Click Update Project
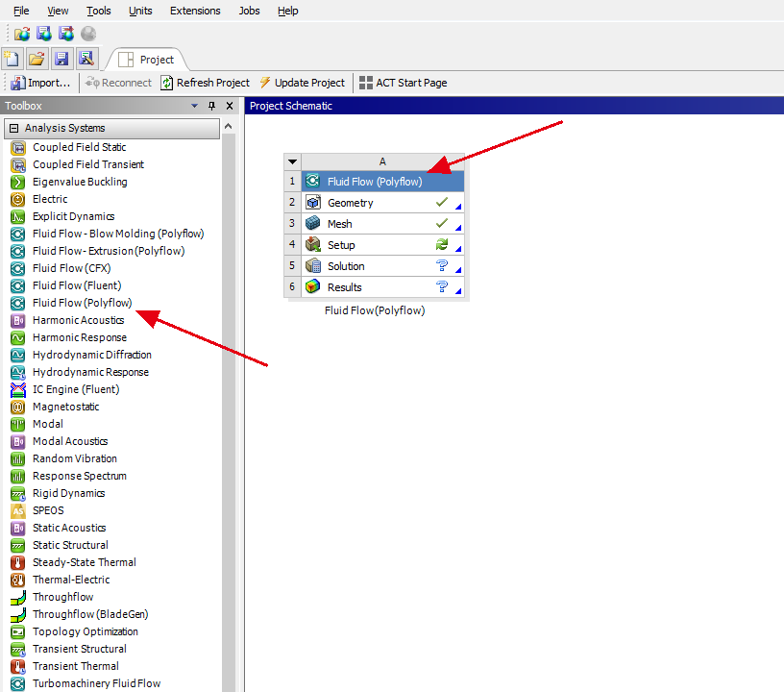The image size is (784, 692). point(303,83)
